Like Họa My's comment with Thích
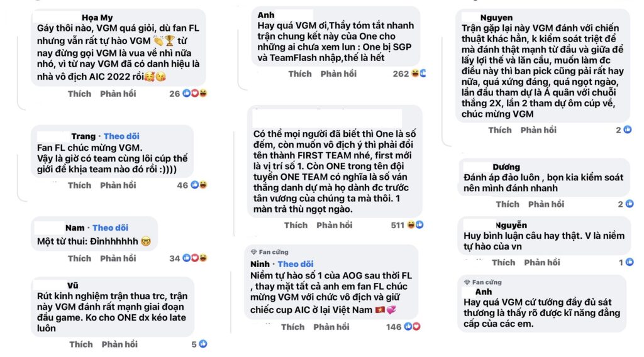Image resolution: width=644 pixels, height=357 pixels. pyautogui.click(x=79, y=94)
